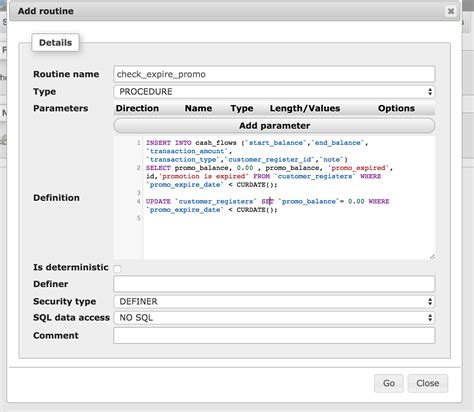Click the Direction column header
474x412 pixels.
(x=137, y=108)
